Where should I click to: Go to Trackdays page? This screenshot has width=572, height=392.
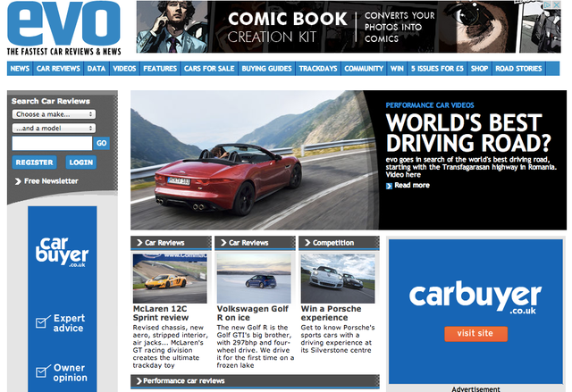tap(318, 69)
